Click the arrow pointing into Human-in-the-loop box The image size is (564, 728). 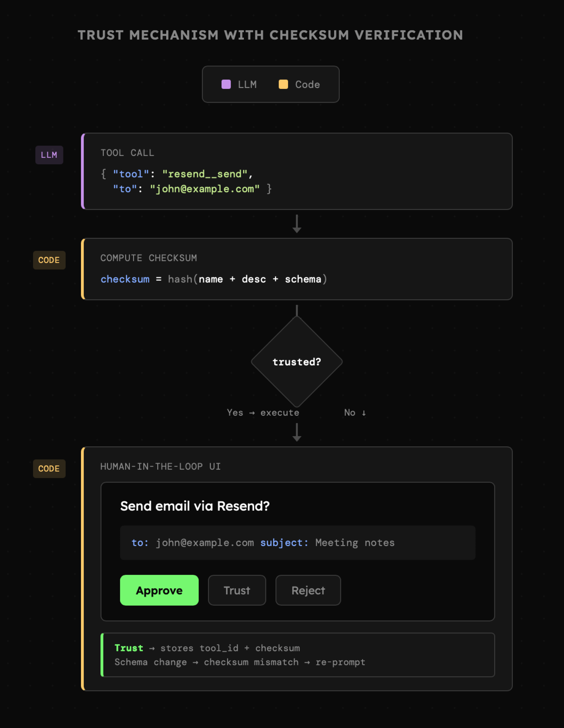[x=297, y=432]
